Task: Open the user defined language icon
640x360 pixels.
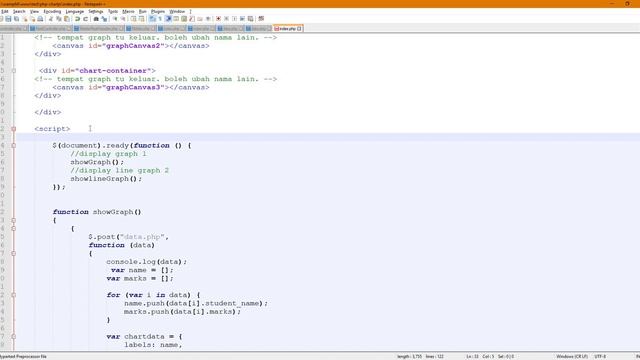Action: [x=176, y=19]
